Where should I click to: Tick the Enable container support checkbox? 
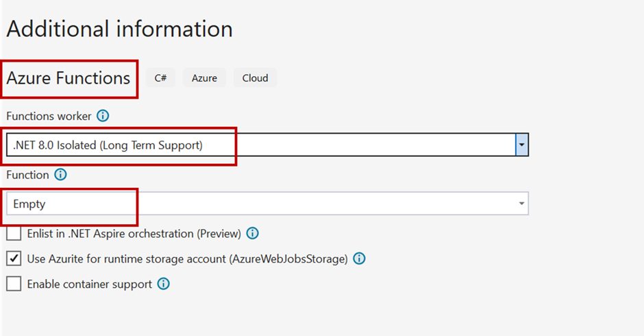point(14,284)
